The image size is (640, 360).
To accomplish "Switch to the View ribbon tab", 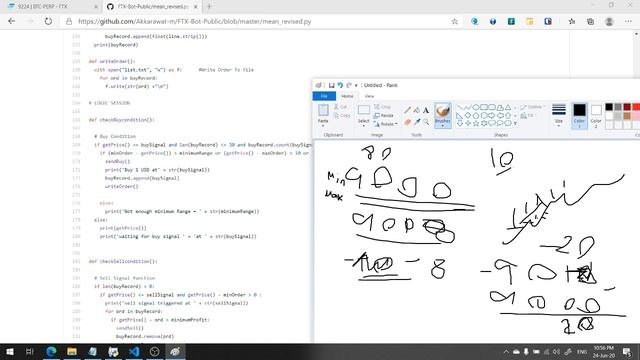I will tap(369, 96).
